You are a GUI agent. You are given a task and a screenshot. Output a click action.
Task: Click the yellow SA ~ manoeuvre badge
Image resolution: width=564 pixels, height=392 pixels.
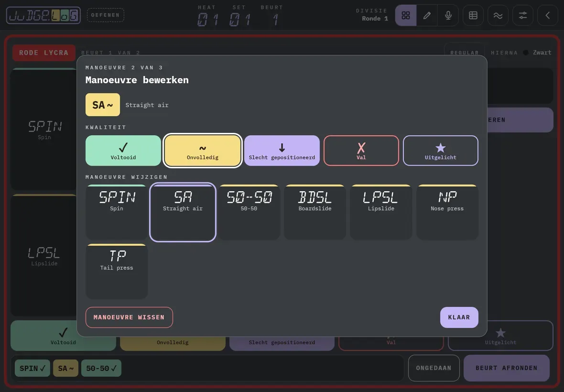click(x=102, y=105)
